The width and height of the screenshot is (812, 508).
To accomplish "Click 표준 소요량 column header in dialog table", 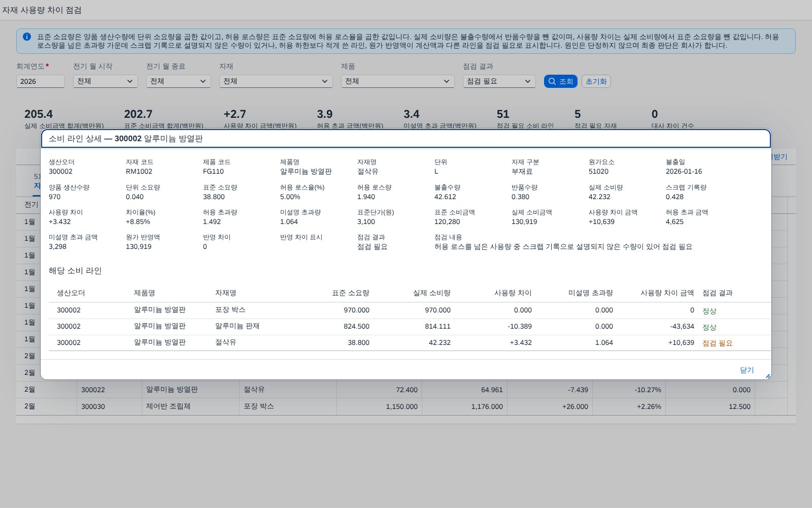I will point(351,293).
